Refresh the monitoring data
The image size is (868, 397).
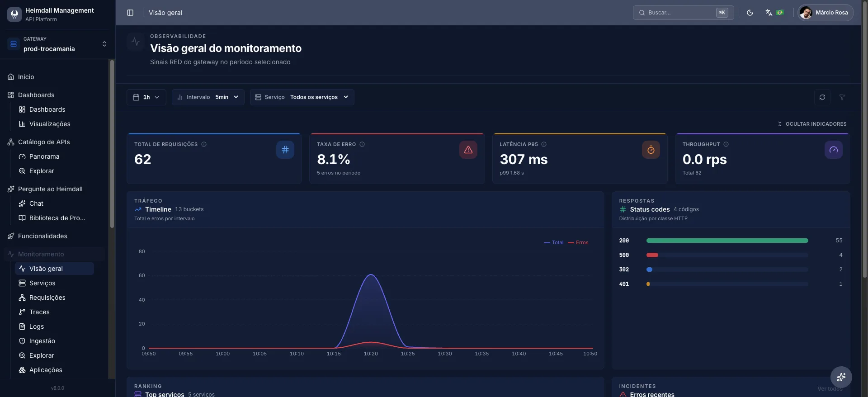(822, 97)
